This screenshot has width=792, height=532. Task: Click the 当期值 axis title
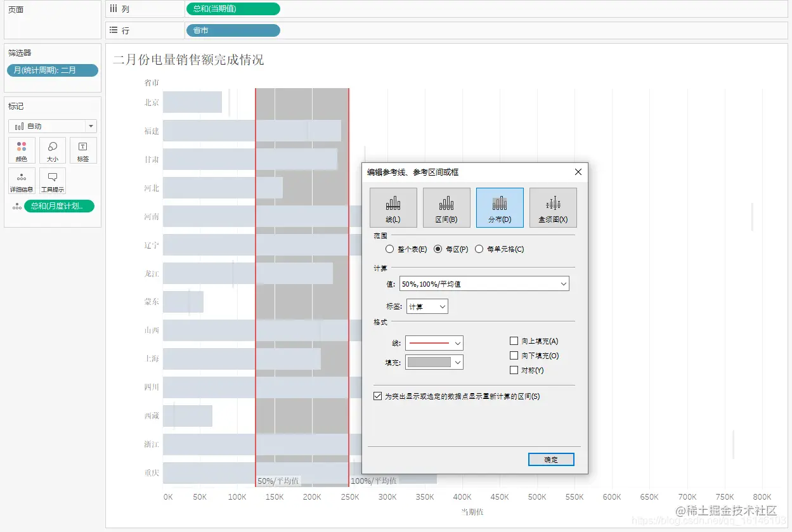[x=472, y=511]
